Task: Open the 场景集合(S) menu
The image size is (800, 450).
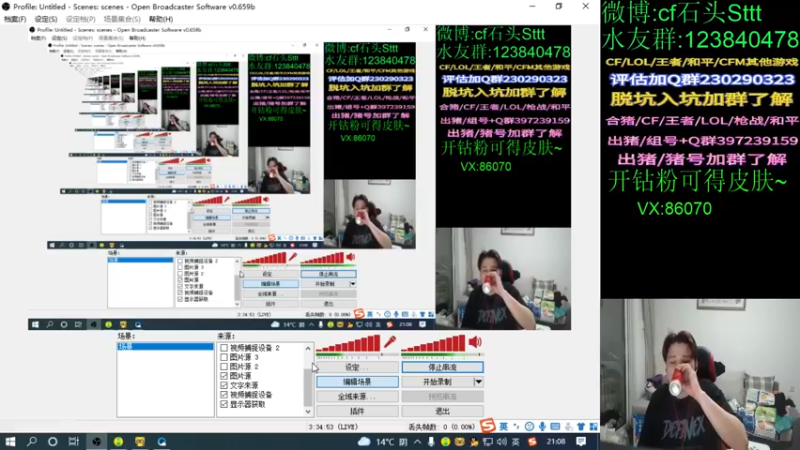Action: point(122,19)
